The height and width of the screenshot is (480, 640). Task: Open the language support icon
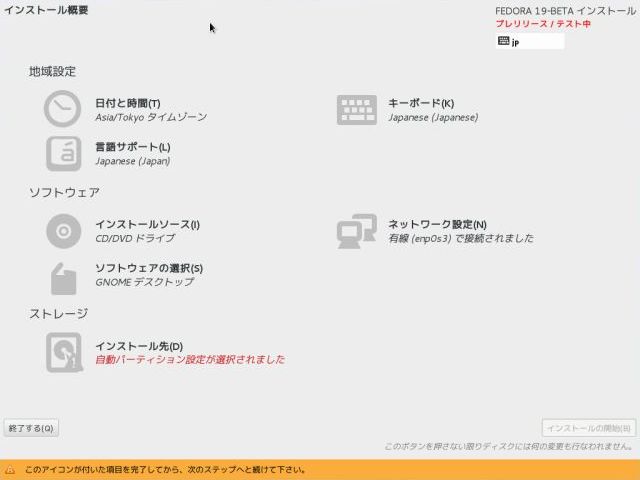click(64, 154)
